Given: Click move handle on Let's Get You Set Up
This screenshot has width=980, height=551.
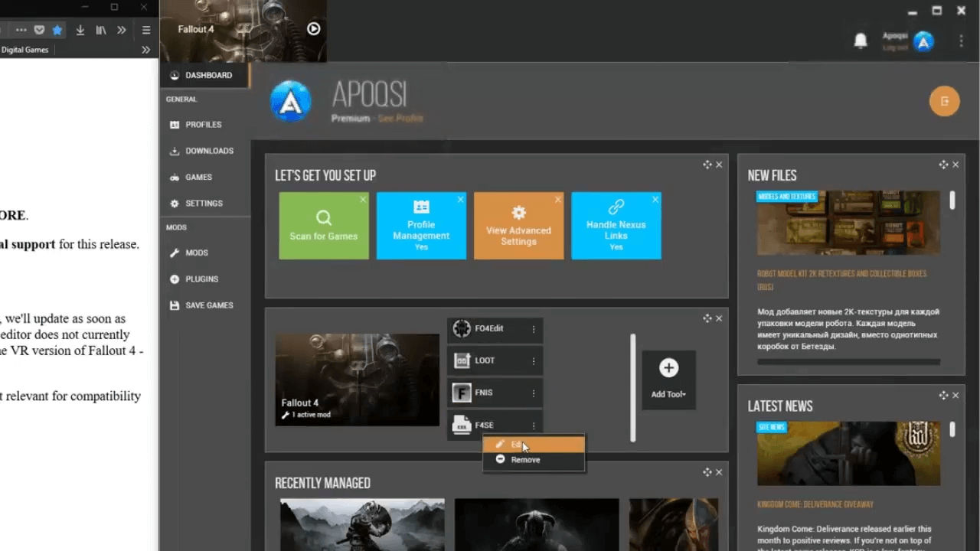Looking at the screenshot, I should tap(707, 165).
